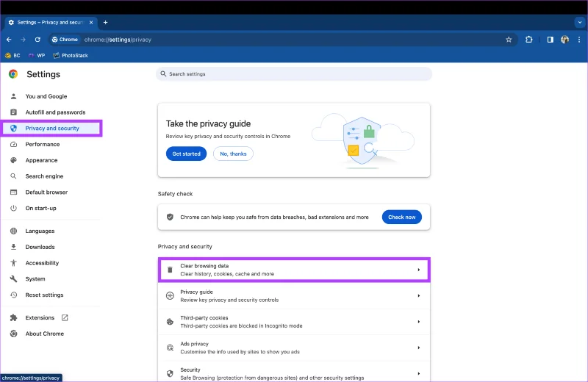Open Performance settings
The height and width of the screenshot is (382, 588).
pyautogui.click(x=43, y=144)
